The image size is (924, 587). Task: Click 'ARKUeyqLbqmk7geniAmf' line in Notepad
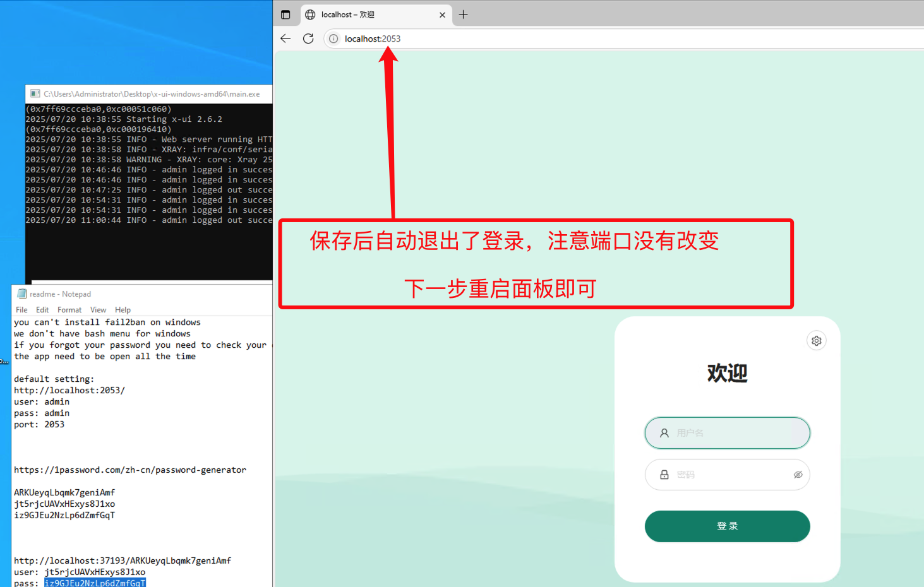[64, 492]
